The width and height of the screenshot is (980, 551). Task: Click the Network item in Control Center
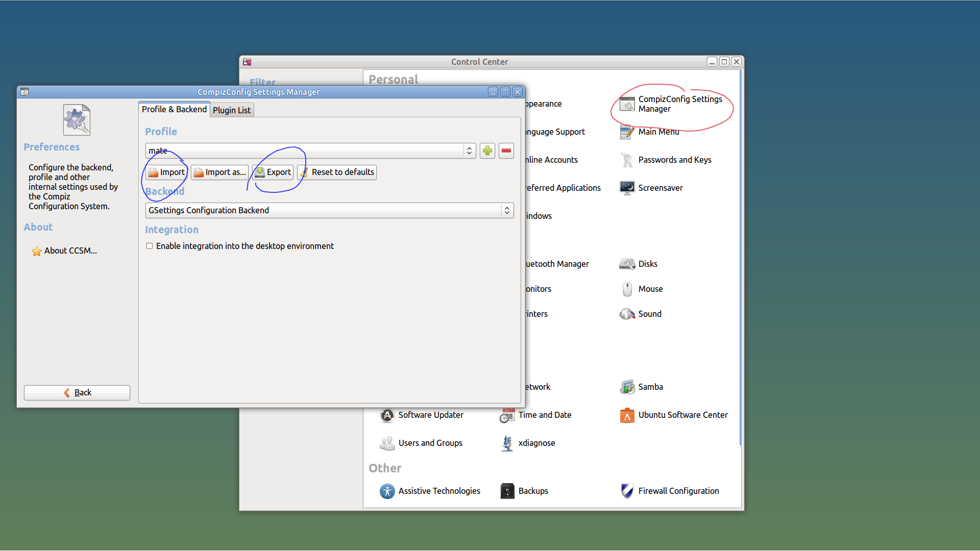[x=537, y=387]
